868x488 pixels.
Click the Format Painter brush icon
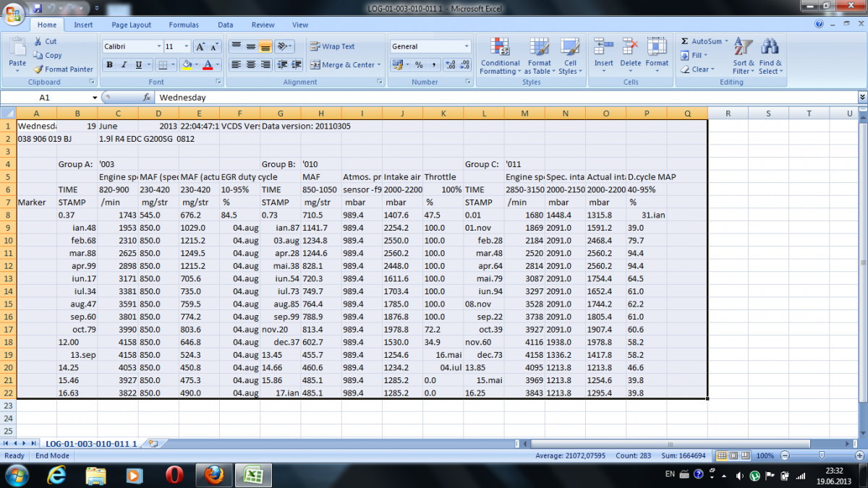pos(38,69)
